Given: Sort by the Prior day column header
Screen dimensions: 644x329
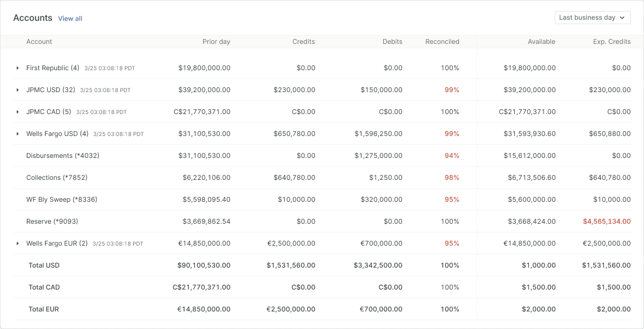Looking at the screenshot, I should (x=216, y=42).
